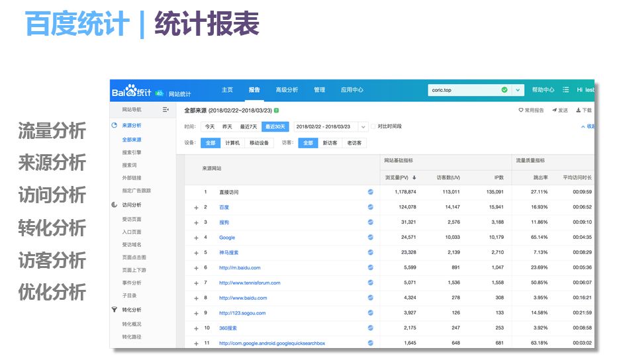
Task: Select 老访客 visitor filter
Action: click(354, 143)
